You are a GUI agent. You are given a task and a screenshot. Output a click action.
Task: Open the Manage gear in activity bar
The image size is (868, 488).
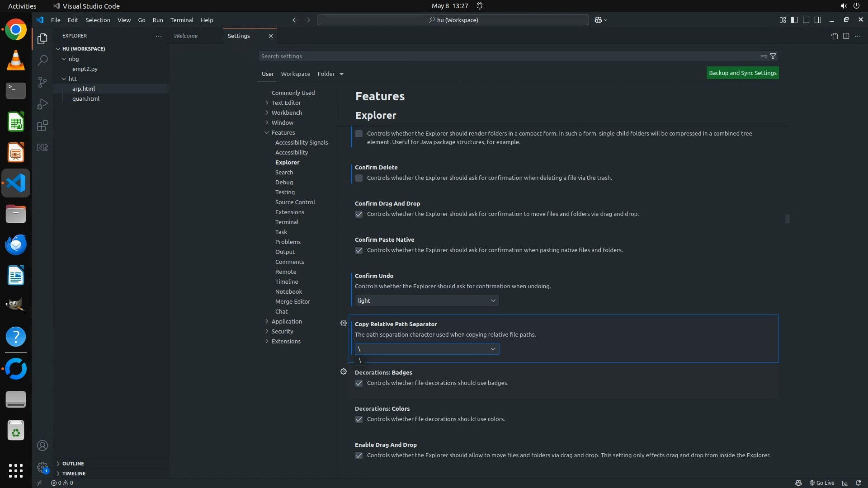coord(42,467)
